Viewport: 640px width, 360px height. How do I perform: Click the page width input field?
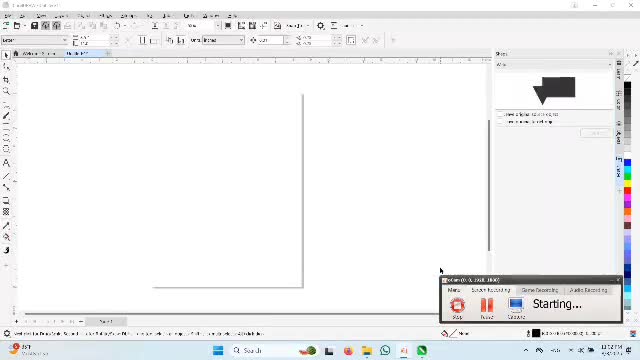95,37
